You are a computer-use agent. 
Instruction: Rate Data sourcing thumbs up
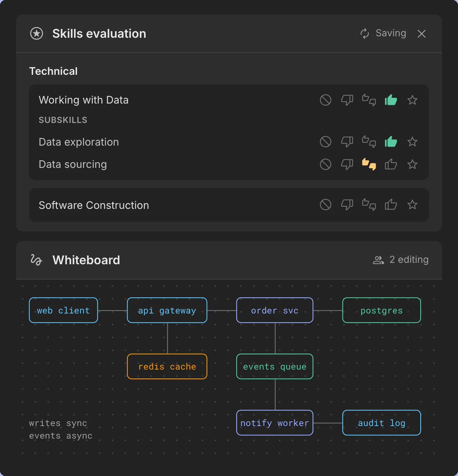click(x=391, y=164)
